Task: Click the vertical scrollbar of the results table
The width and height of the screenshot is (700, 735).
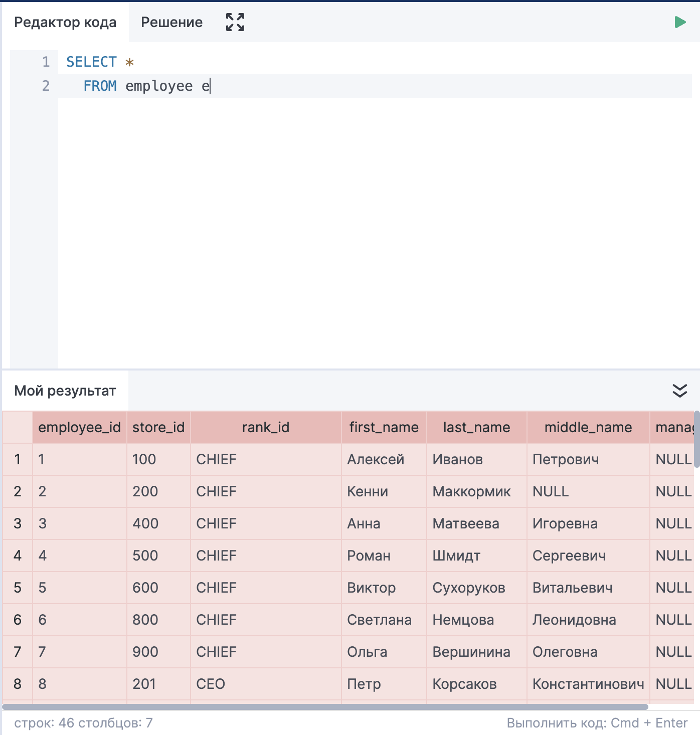Action: click(x=696, y=439)
